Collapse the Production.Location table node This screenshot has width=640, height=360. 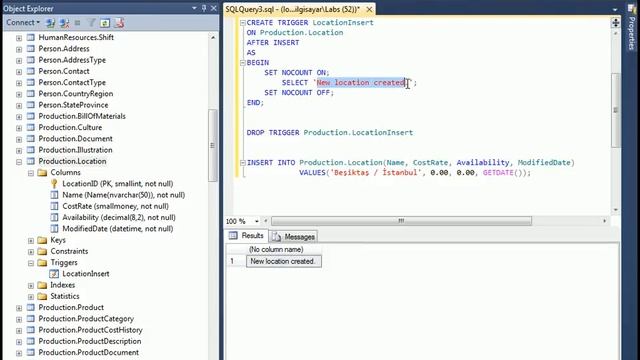click(x=19, y=162)
